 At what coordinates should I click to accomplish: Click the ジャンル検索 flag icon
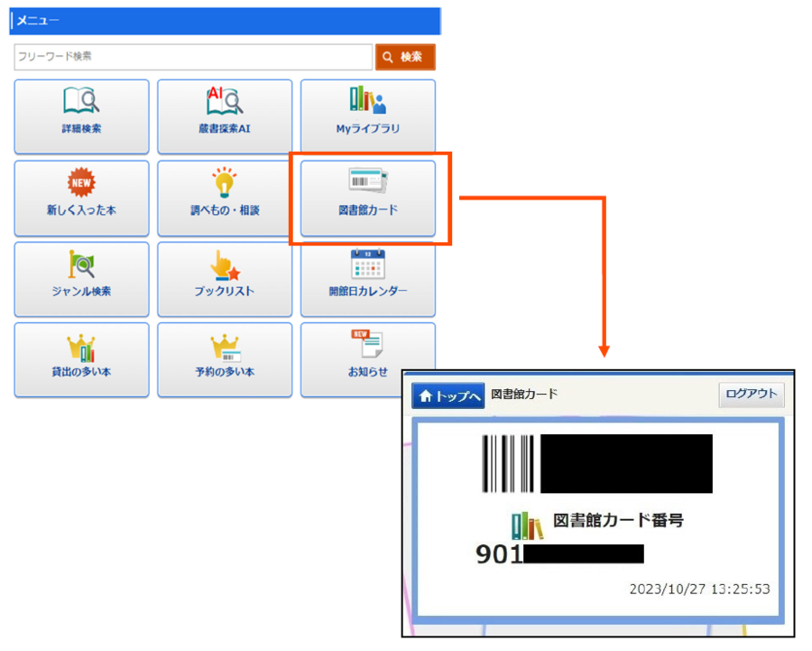(x=81, y=264)
